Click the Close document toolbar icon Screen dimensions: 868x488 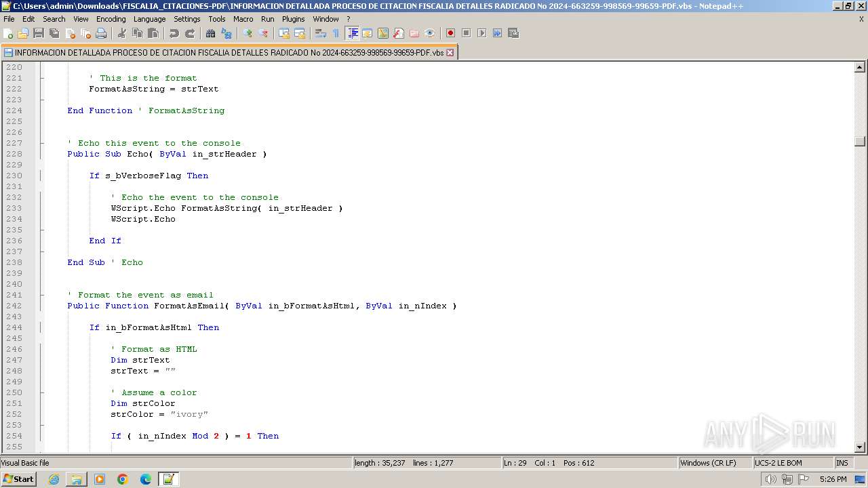coord(70,33)
